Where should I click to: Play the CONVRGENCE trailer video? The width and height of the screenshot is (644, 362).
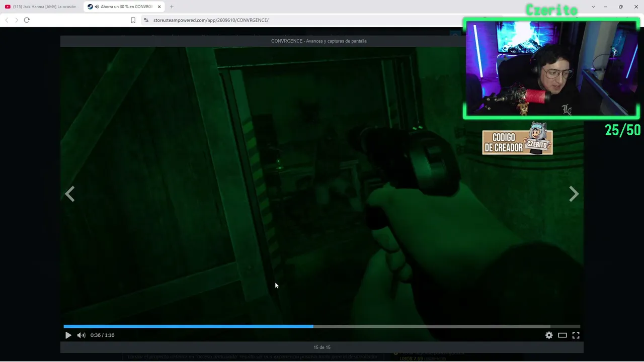[68, 335]
